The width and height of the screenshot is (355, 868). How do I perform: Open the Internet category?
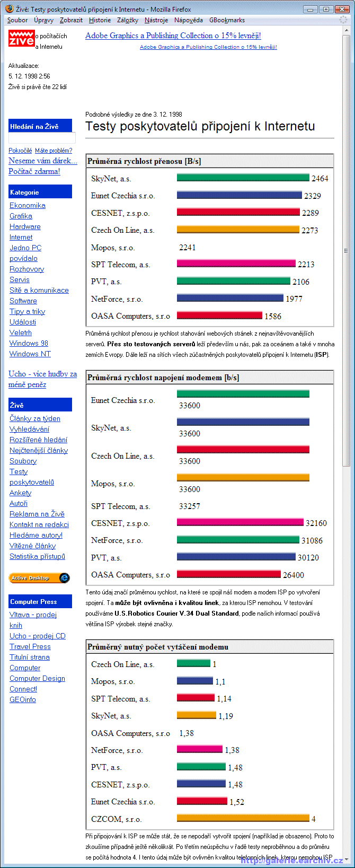click(21, 237)
